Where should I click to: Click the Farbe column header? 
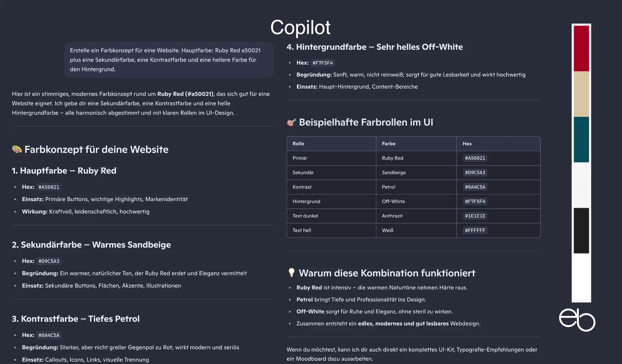tap(388, 144)
